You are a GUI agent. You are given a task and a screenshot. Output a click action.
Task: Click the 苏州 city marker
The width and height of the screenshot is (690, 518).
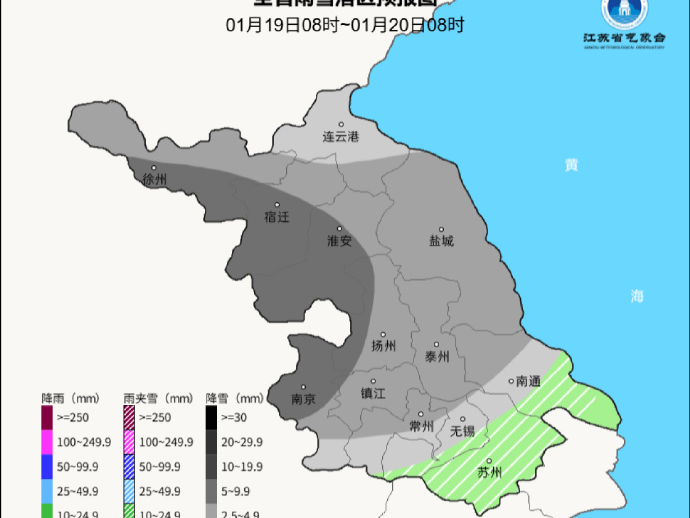(490, 460)
